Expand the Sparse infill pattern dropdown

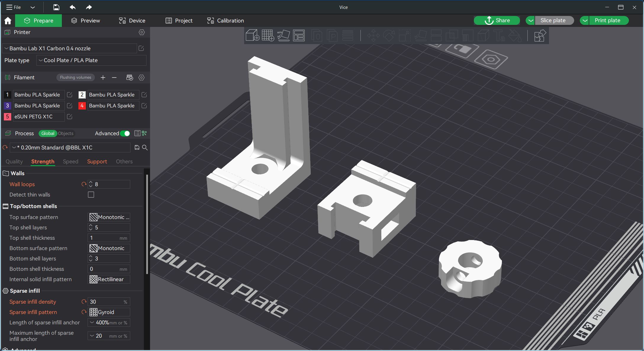click(x=109, y=312)
